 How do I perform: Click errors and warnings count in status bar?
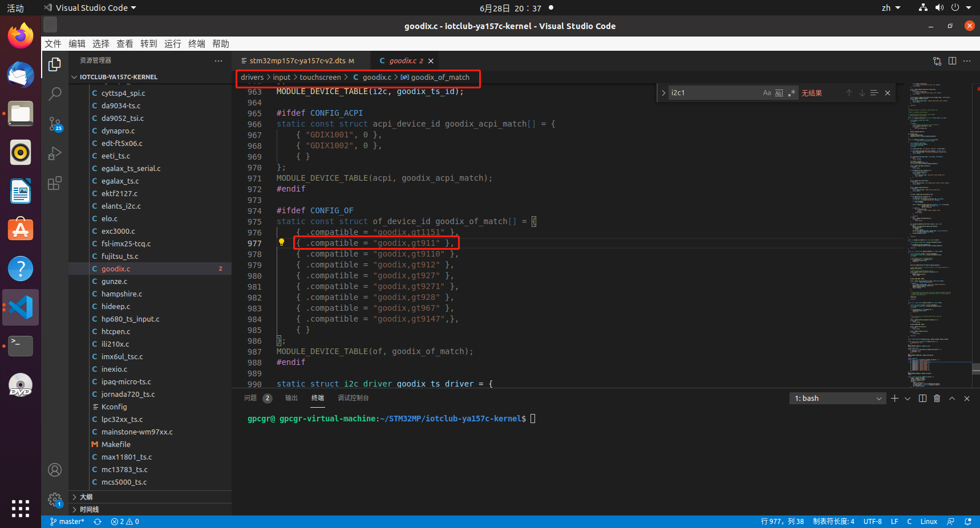125,522
